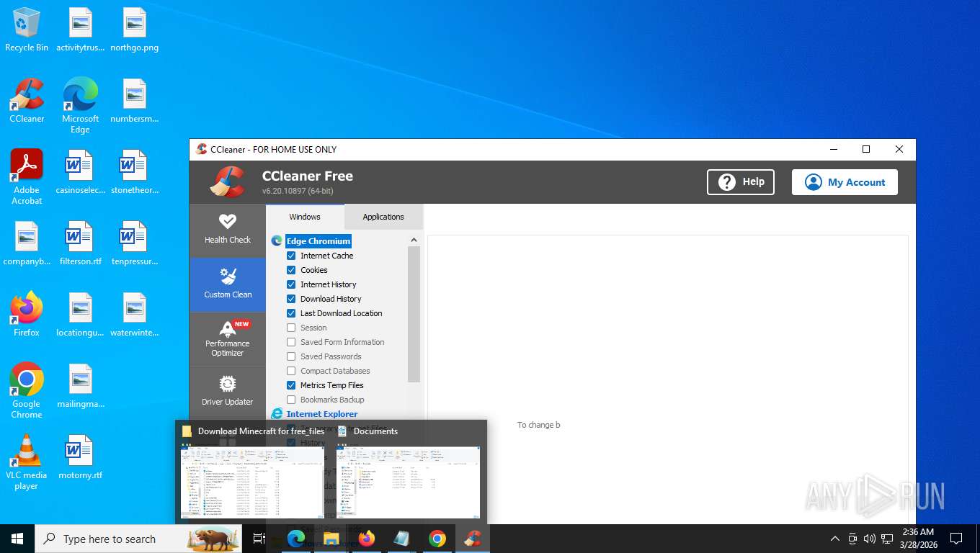Select the northgo.png desktop file
The width and height of the screenshot is (980, 553).
[x=134, y=30]
